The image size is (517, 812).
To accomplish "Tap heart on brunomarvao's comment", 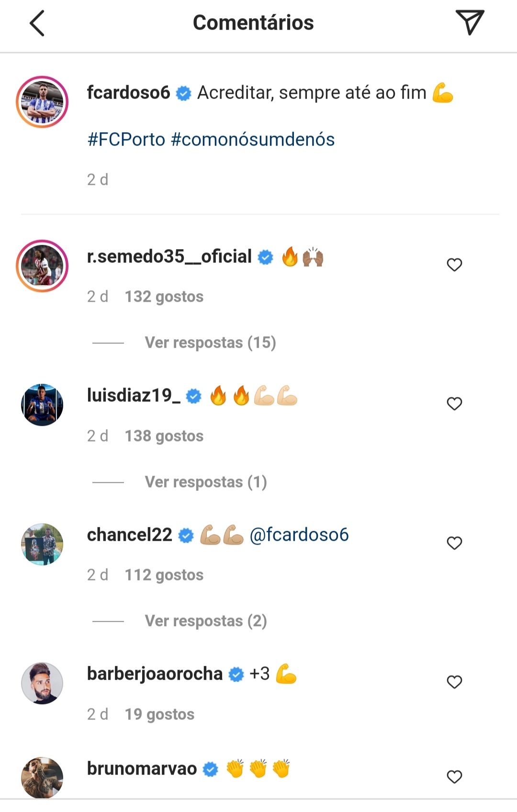I will 454,777.
